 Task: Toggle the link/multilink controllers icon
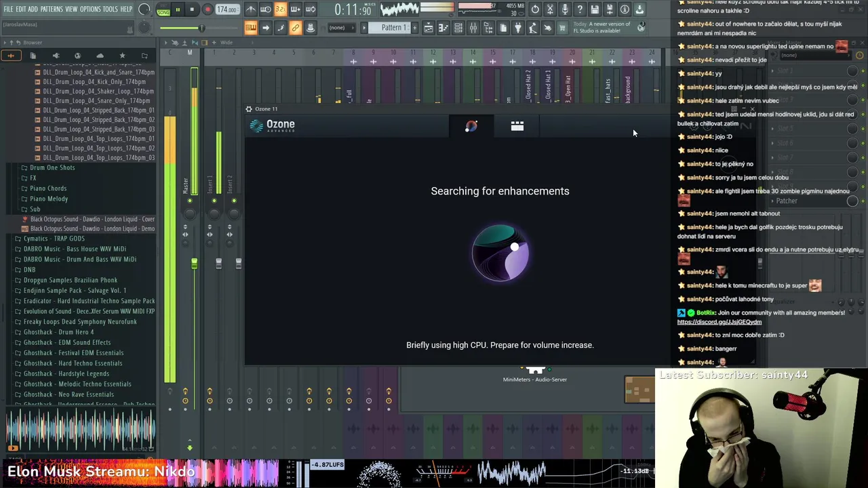pos(295,28)
